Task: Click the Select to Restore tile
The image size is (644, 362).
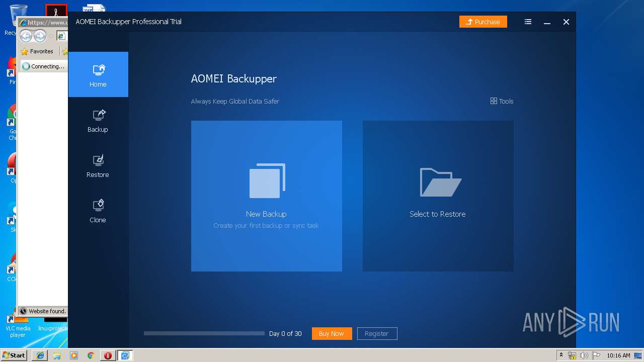Action: click(x=438, y=196)
